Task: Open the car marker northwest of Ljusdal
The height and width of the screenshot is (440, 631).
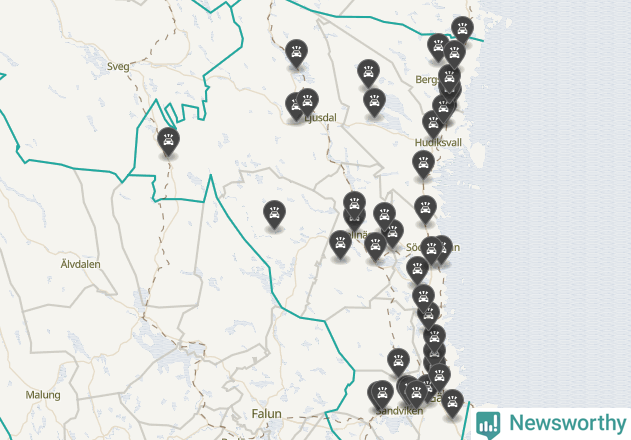Action: (x=297, y=53)
